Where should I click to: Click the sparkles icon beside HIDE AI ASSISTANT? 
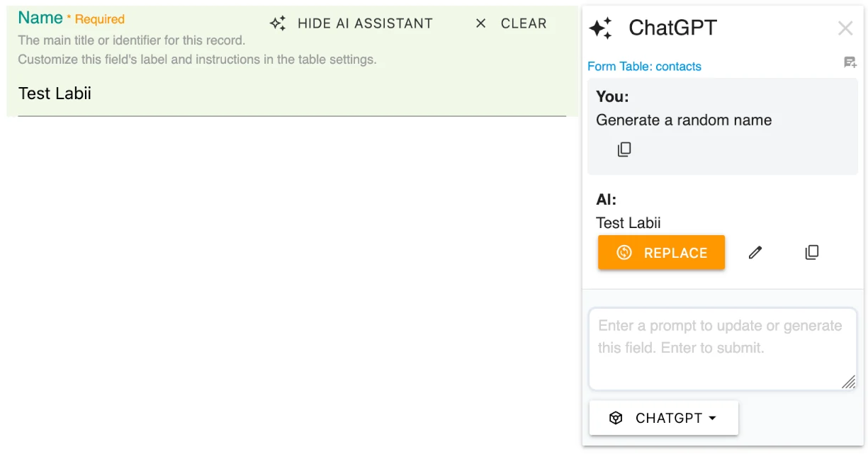[276, 23]
